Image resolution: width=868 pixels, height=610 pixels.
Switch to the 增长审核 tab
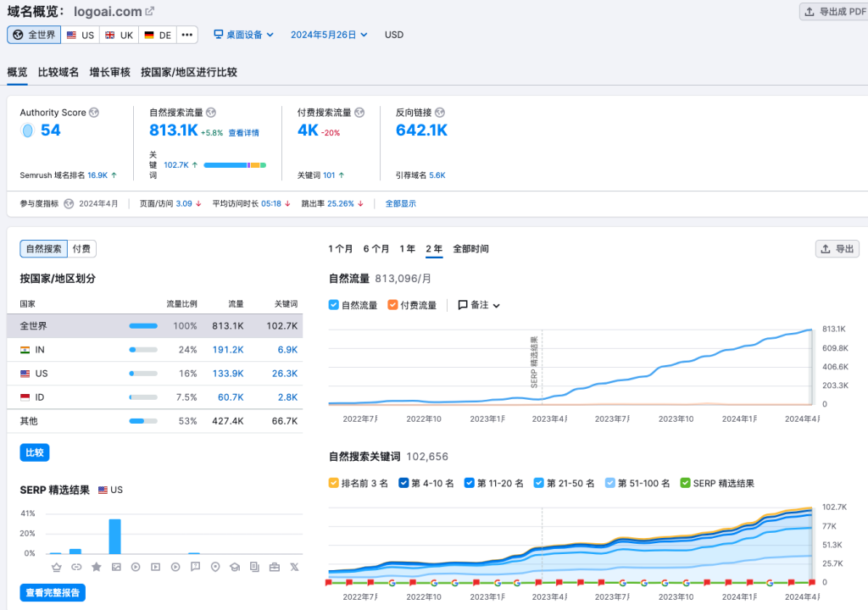(x=109, y=72)
